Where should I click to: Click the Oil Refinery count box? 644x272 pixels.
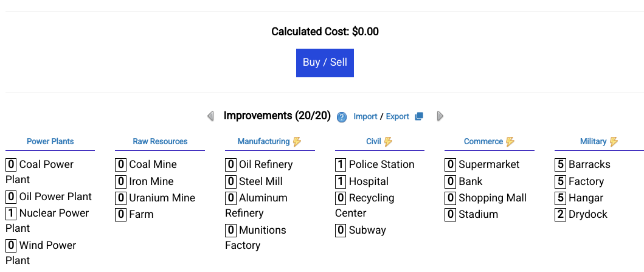[230, 165]
